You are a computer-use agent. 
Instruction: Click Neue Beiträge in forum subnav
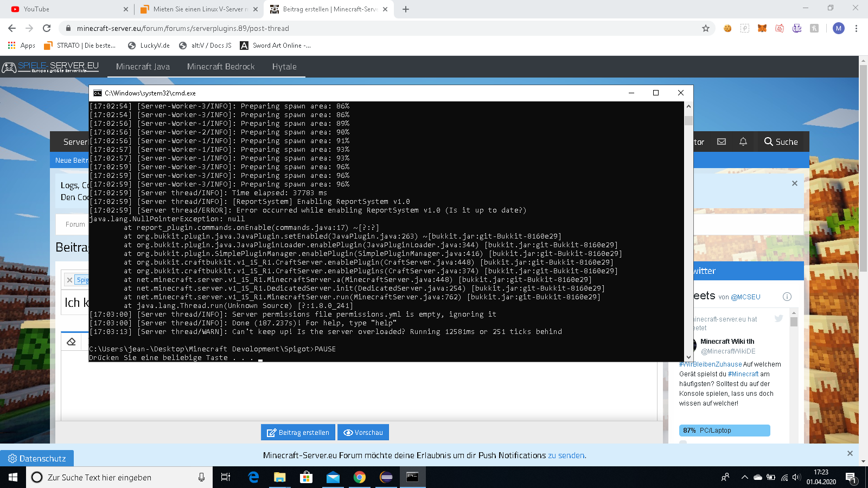pos(71,160)
